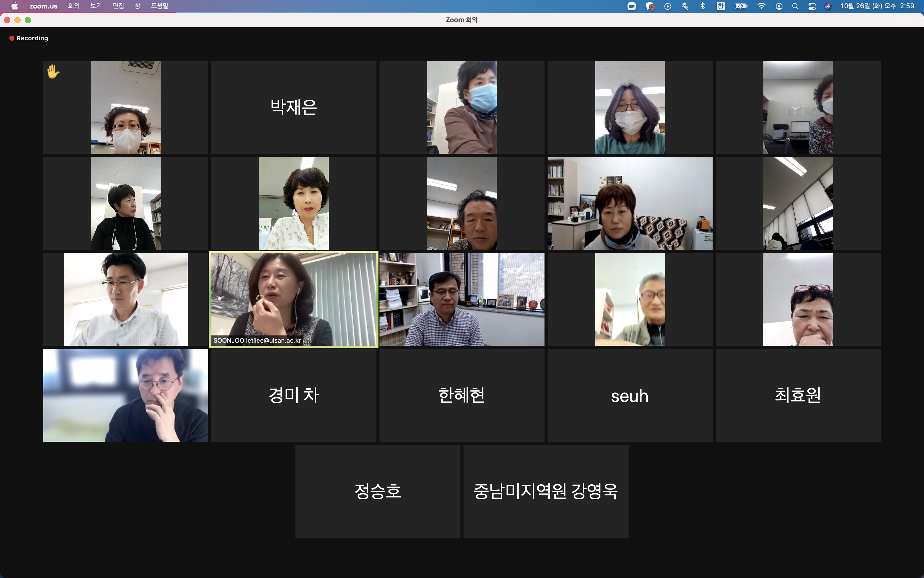Open the zoom.us application menu
Viewport: 924px width, 578px height.
(43, 6)
